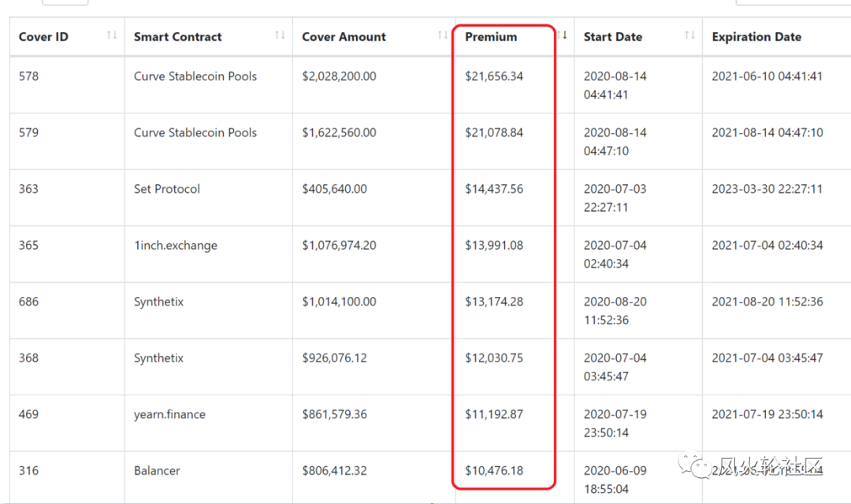Select 'Curve Stablecoin Pools' in row 579
This screenshot has height=504, width=851.
tap(195, 133)
